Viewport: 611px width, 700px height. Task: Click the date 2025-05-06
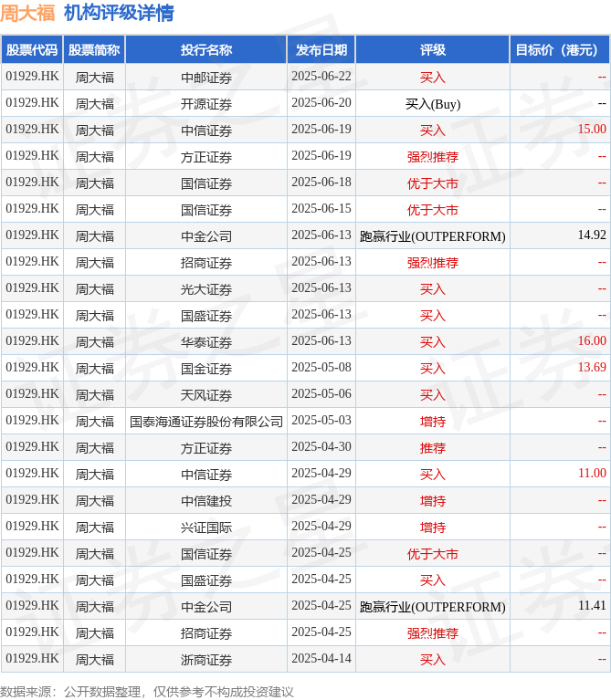[321, 393]
